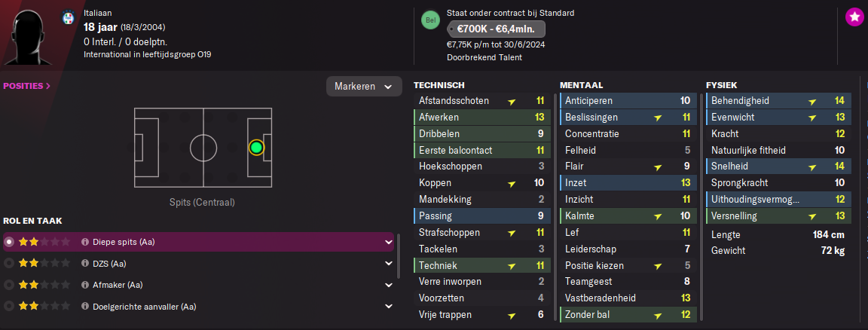Viewport: 868px width, 330px height.
Task: Click the Italian national team crest icon
Action: point(68,17)
